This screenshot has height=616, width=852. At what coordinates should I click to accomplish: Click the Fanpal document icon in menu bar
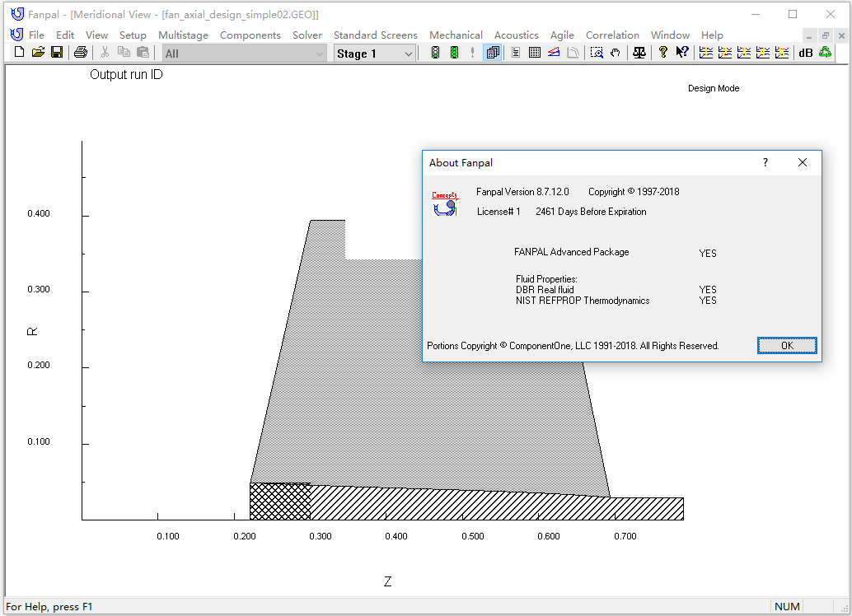pos(16,35)
